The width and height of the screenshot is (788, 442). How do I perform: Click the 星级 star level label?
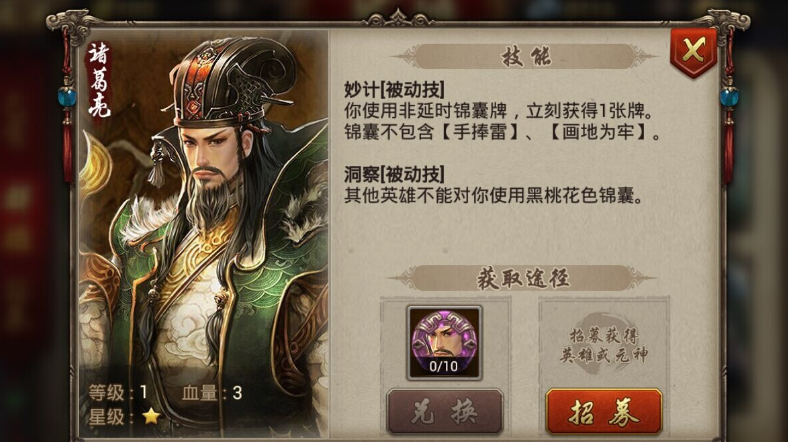click(107, 416)
